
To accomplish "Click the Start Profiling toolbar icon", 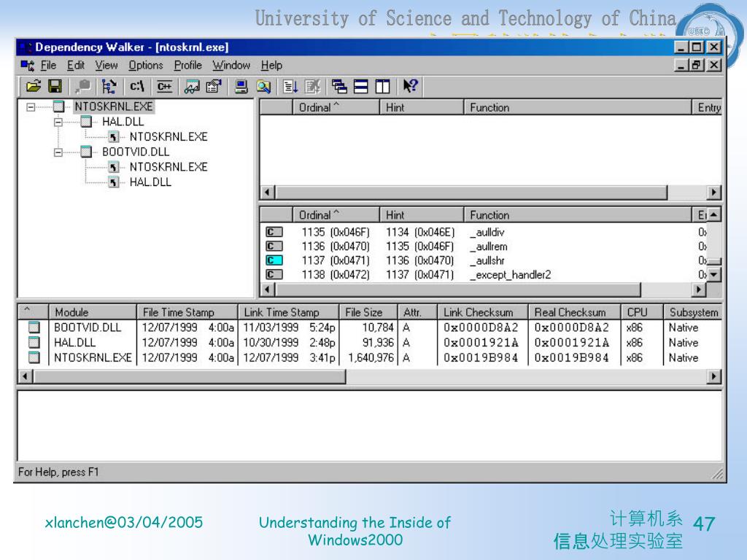I will 290,86.
